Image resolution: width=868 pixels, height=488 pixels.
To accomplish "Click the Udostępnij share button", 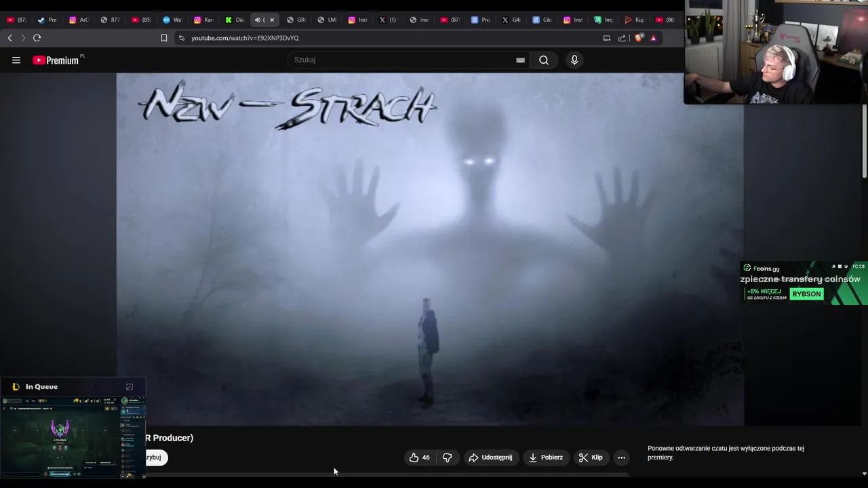I will point(491,457).
